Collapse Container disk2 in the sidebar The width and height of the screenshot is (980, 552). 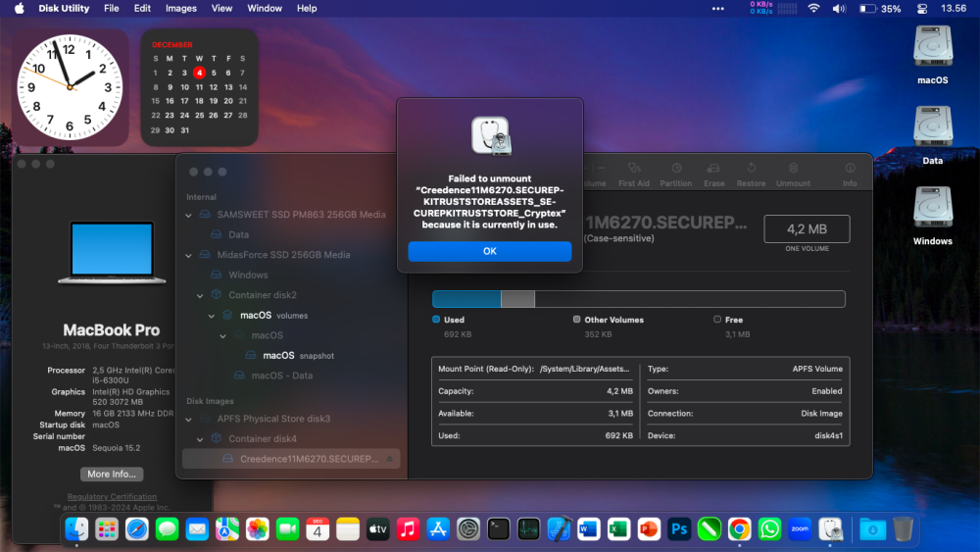click(x=200, y=296)
